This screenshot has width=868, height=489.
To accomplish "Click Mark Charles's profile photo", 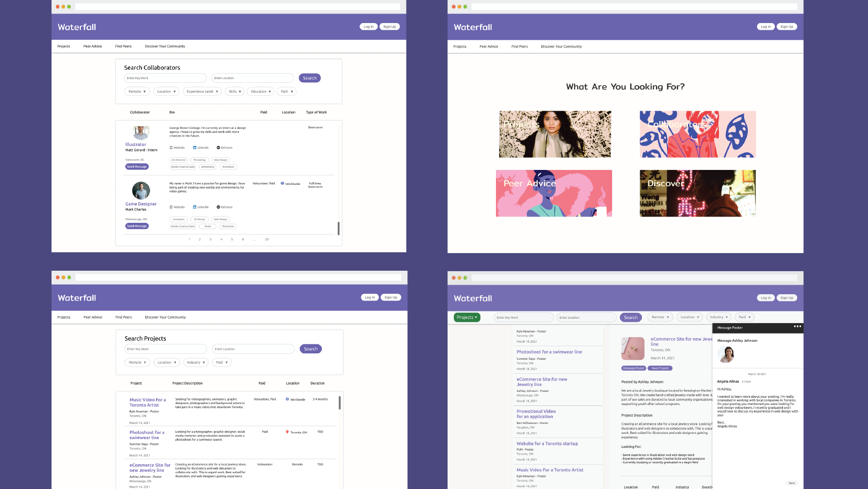I will [141, 191].
